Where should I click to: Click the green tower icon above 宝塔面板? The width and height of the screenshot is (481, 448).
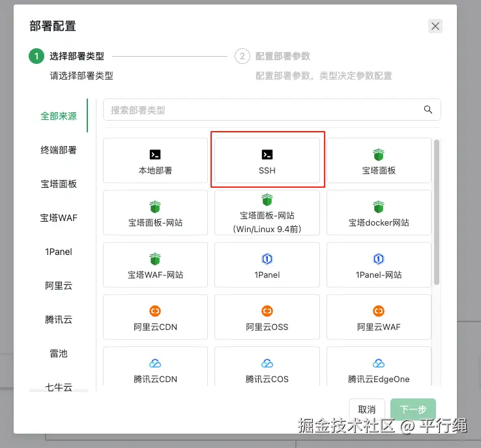point(379,155)
